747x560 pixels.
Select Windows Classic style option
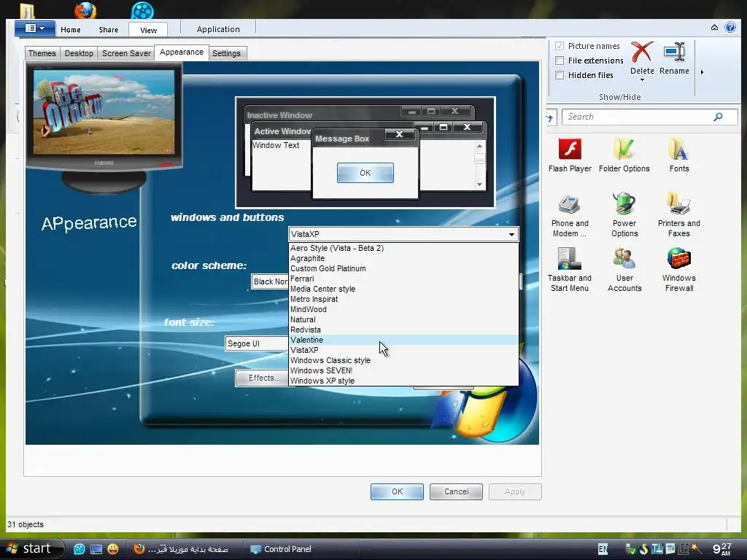point(403,360)
